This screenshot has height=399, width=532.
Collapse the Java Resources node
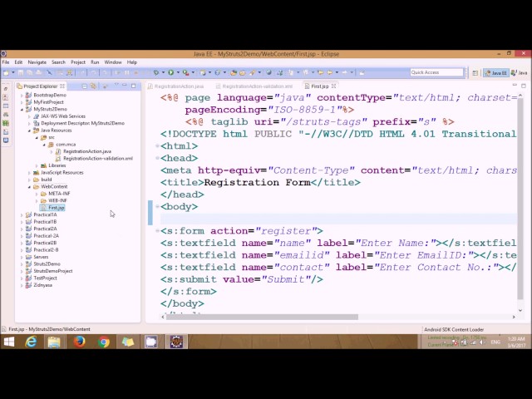click(29, 131)
